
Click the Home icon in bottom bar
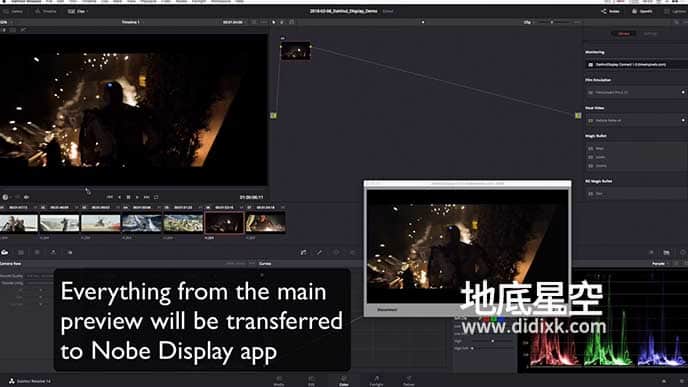664,381
